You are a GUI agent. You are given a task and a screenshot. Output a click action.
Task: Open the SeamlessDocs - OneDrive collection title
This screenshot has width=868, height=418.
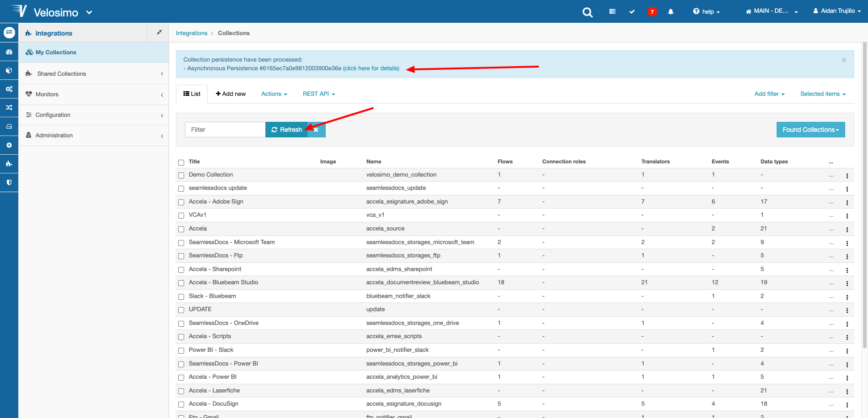point(223,323)
